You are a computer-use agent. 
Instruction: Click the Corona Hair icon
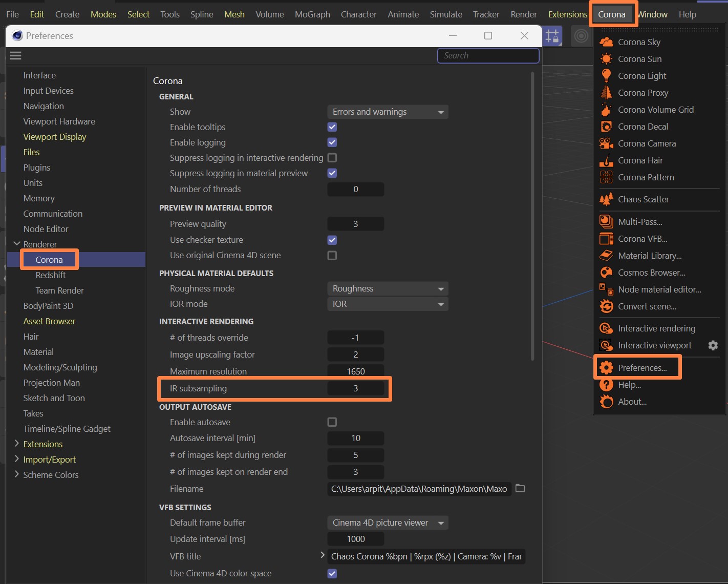tap(606, 160)
